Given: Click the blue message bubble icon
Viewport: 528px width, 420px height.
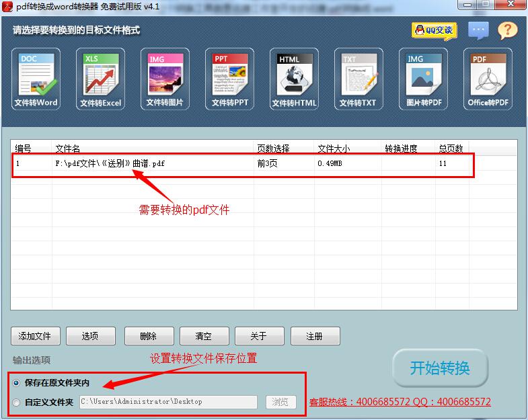Looking at the screenshot, I should [478, 31].
